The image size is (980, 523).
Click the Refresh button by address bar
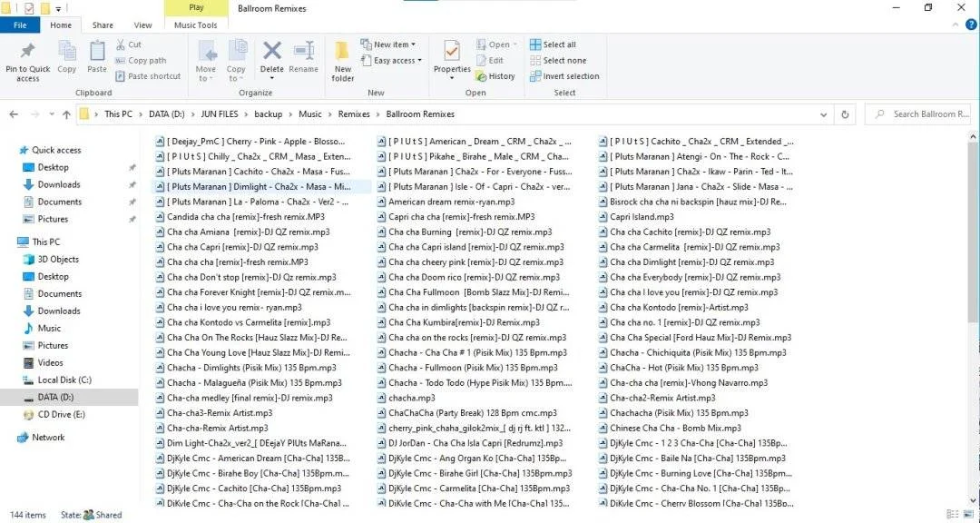coord(845,114)
